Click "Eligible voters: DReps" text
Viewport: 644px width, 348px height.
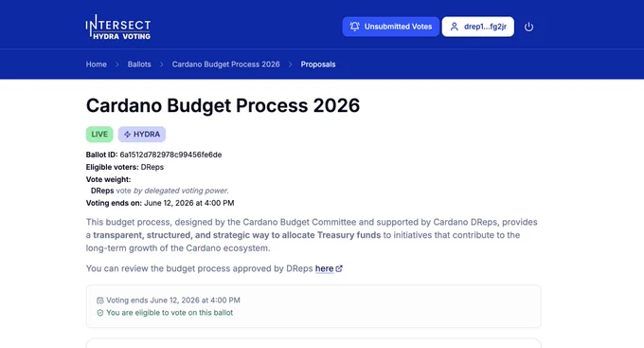[125, 168]
